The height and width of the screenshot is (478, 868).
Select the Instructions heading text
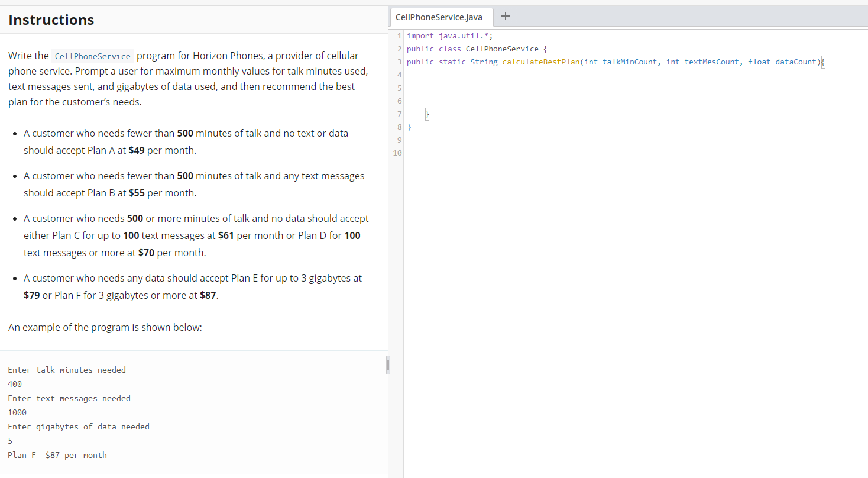pyautogui.click(x=51, y=20)
